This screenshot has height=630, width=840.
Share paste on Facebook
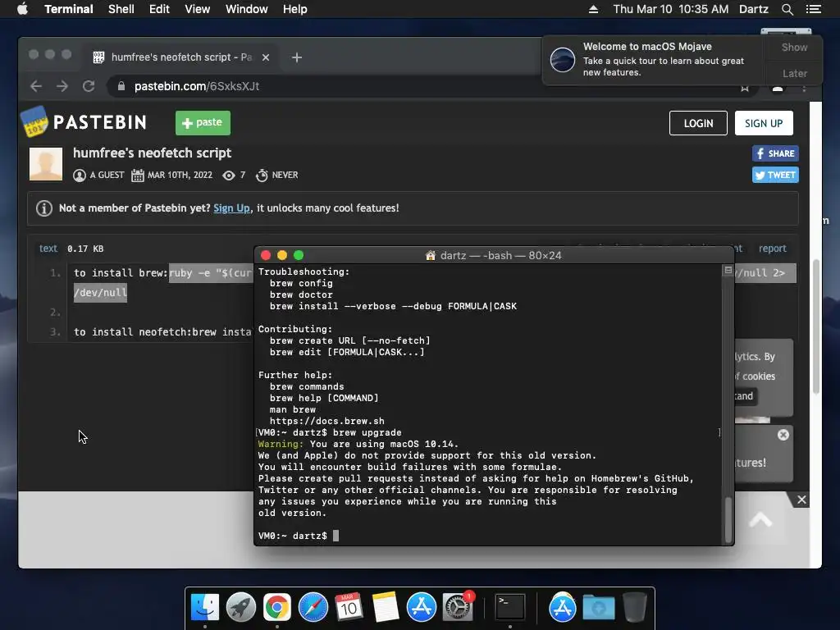click(x=775, y=153)
